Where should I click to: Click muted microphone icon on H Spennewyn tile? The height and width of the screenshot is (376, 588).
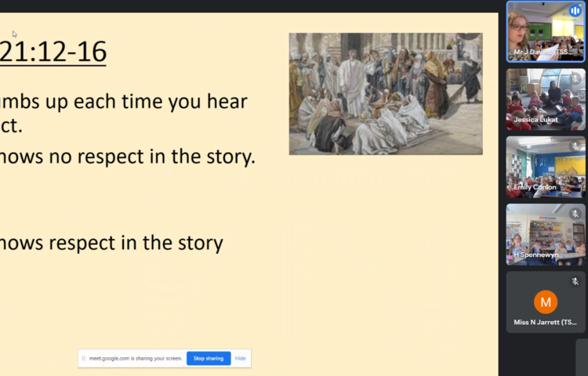pos(575,214)
